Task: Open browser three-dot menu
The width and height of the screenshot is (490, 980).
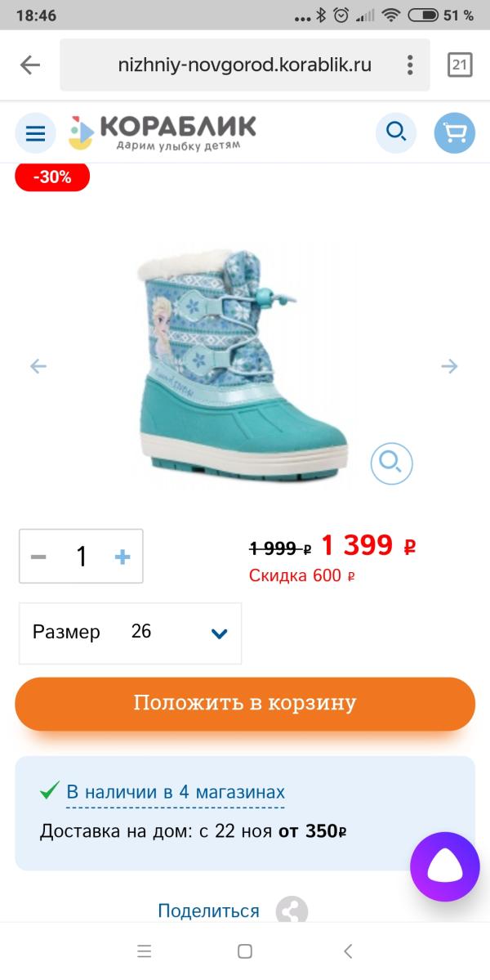Action: coord(409,65)
